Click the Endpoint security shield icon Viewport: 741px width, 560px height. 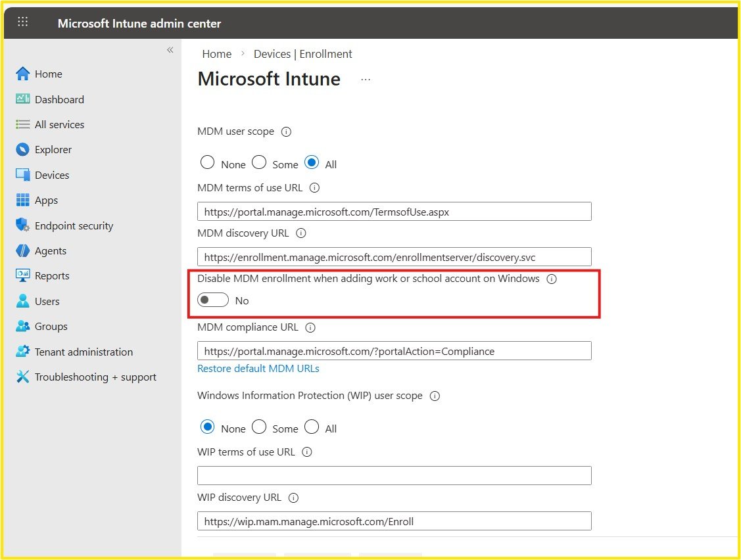pyautogui.click(x=22, y=225)
